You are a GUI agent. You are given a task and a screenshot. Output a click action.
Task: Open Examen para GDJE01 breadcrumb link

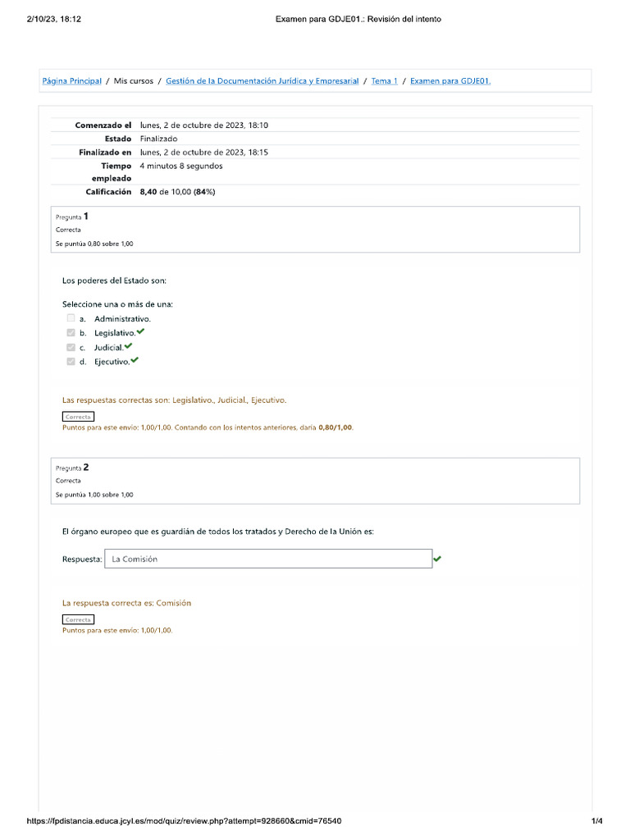click(450, 81)
